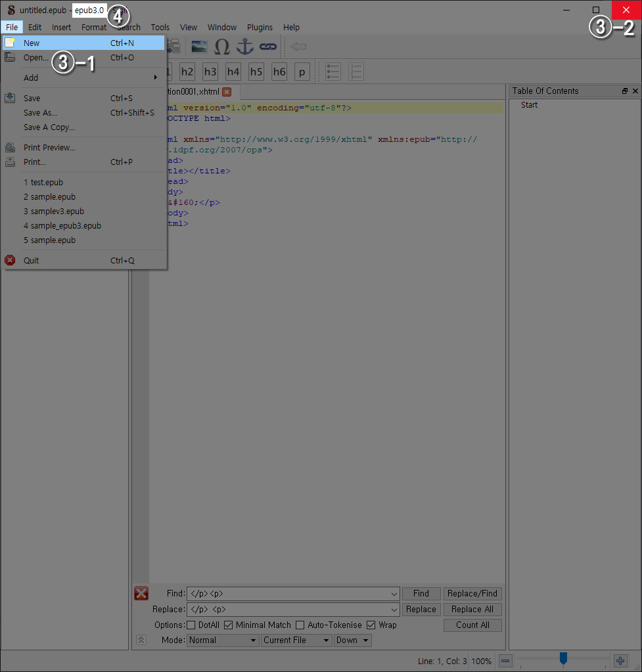Close the Find and Replace panel
This screenshot has width=642, height=672.
141,593
